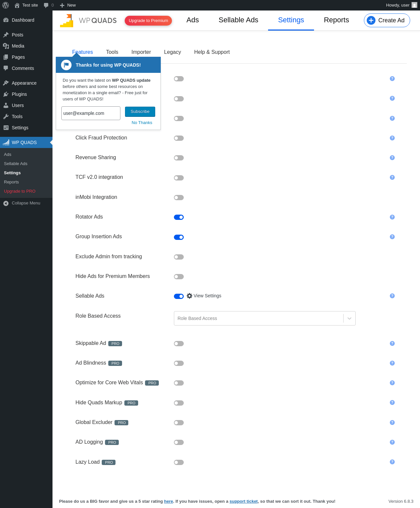Dismiss the popup with No Thanks
Viewport: 420px width, 508px height.
click(142, 123)
